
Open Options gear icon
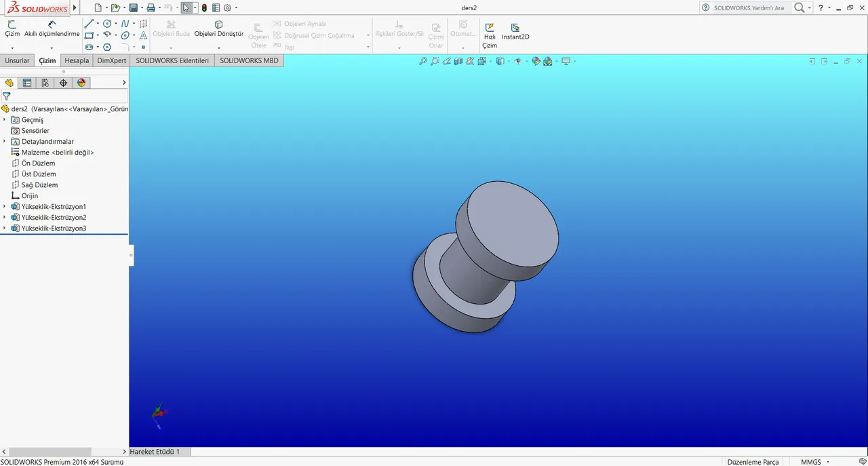[227, 8]
